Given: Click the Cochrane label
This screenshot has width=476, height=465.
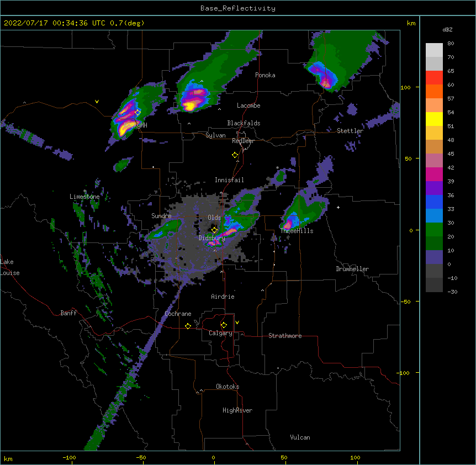Looking at the screenshot, I should click(x=178, y=314).
